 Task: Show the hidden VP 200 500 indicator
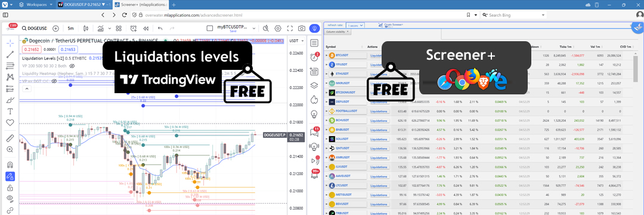tap(72, 66)
